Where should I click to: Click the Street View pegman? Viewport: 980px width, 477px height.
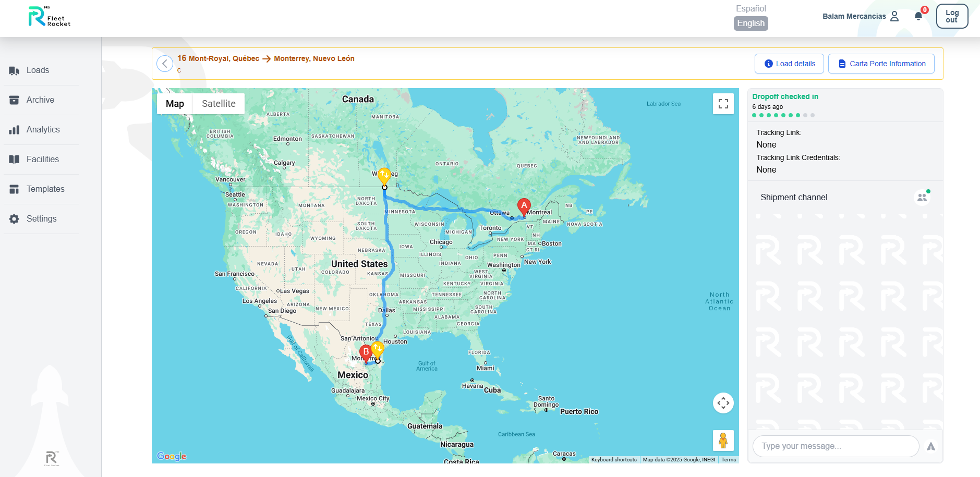(x=723, y=441)
